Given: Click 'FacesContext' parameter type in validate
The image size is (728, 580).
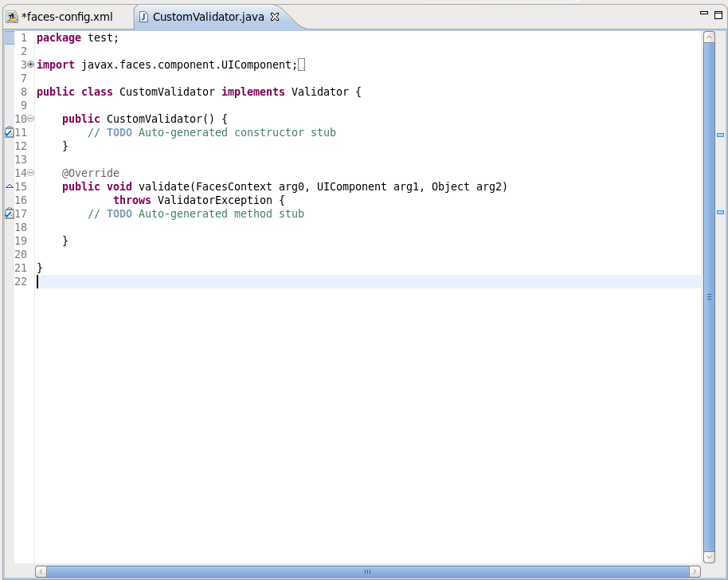Looking at the screenshot, I should [233, 186].
